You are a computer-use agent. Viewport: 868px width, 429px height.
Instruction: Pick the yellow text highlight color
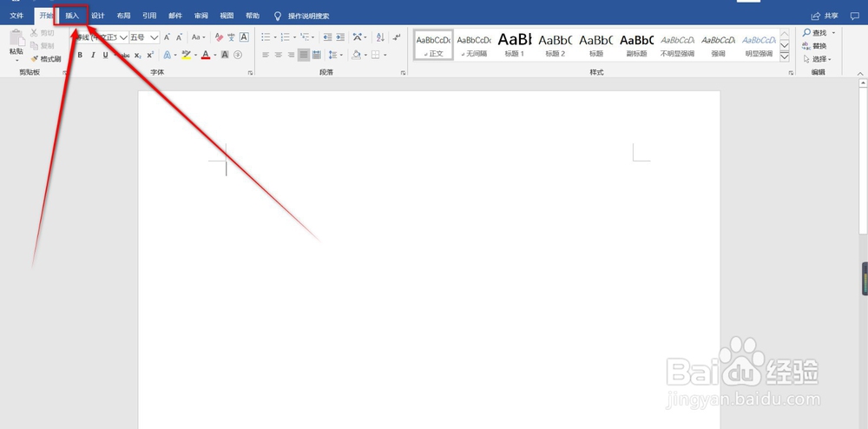186,55
